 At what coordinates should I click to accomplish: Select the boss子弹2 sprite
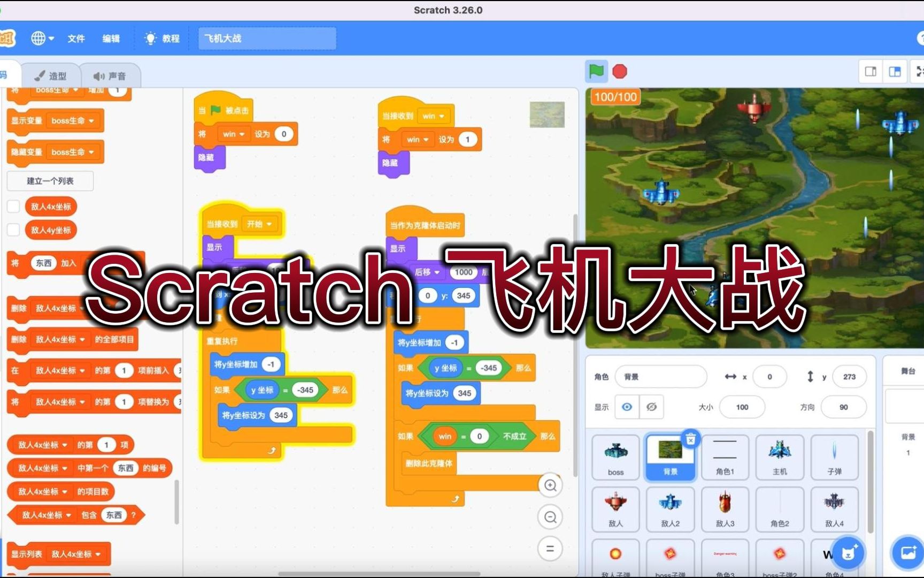[780, 558]
